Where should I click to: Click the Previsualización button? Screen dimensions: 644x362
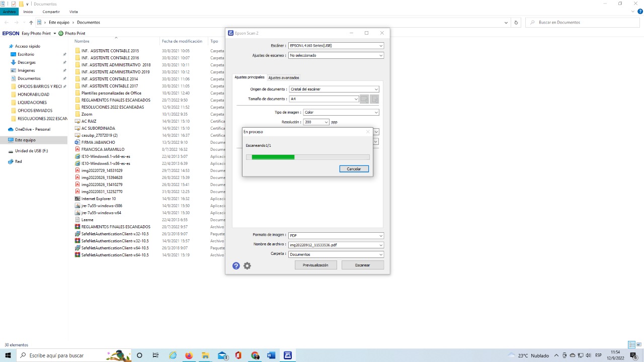pos(315,265)
